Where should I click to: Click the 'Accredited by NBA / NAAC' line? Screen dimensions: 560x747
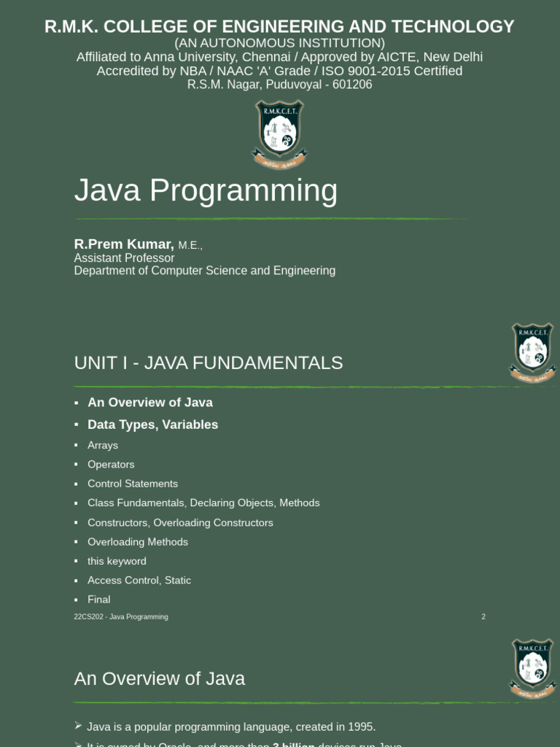[279, 71]
